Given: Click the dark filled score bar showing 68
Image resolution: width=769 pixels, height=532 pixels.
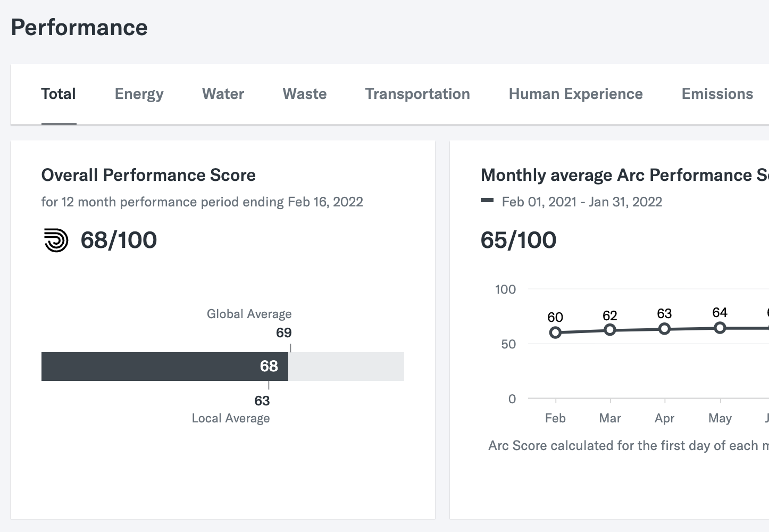Looking at the screenshot, I should pyautogui.click(x=165, y=366).
